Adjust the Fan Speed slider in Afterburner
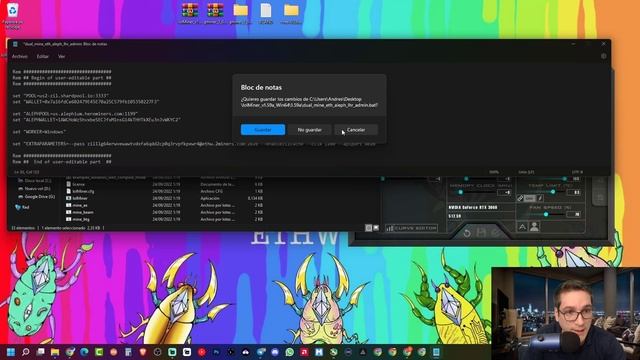Viewport: 640px width, 360px height. coord(546,214)
